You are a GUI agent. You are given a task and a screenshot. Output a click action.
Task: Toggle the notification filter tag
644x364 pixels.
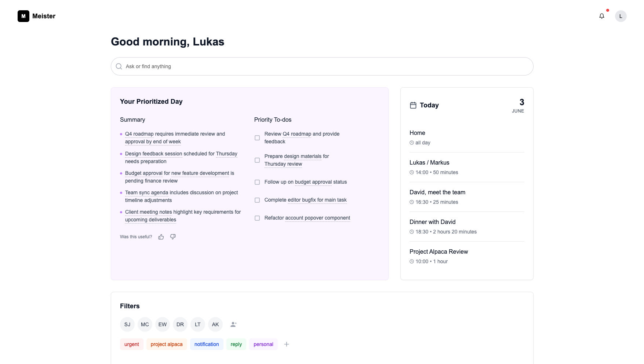coord(207,344)
